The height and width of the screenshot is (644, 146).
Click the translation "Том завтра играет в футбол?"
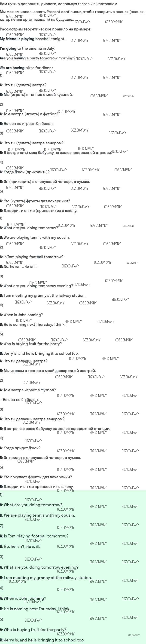30,390
